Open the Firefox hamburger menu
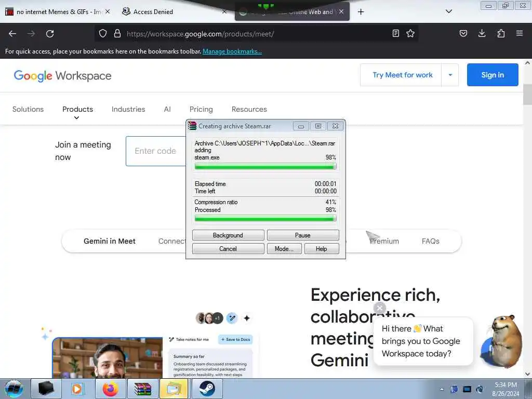532x399 pixels. click(x=520, y=33)
